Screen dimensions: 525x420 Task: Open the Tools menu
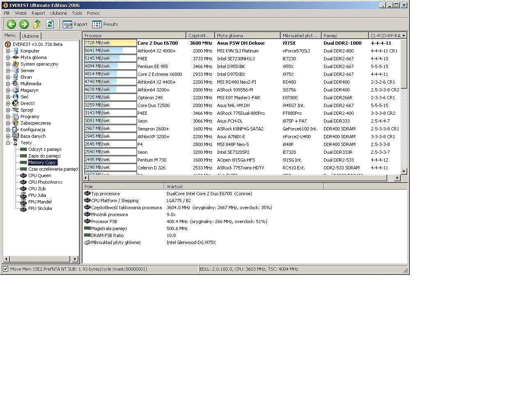click(77, 13)
